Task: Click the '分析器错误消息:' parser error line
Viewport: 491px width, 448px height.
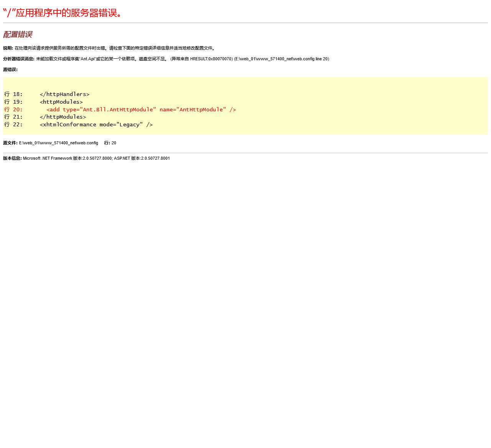Action: point(166,59)
